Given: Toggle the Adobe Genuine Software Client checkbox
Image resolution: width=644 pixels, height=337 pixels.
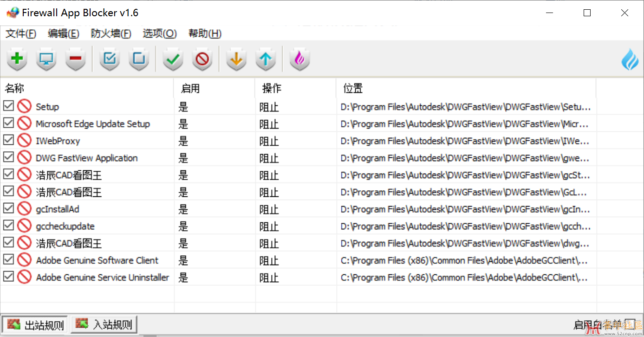Looking at the screenshot, I should coord(8,259).
